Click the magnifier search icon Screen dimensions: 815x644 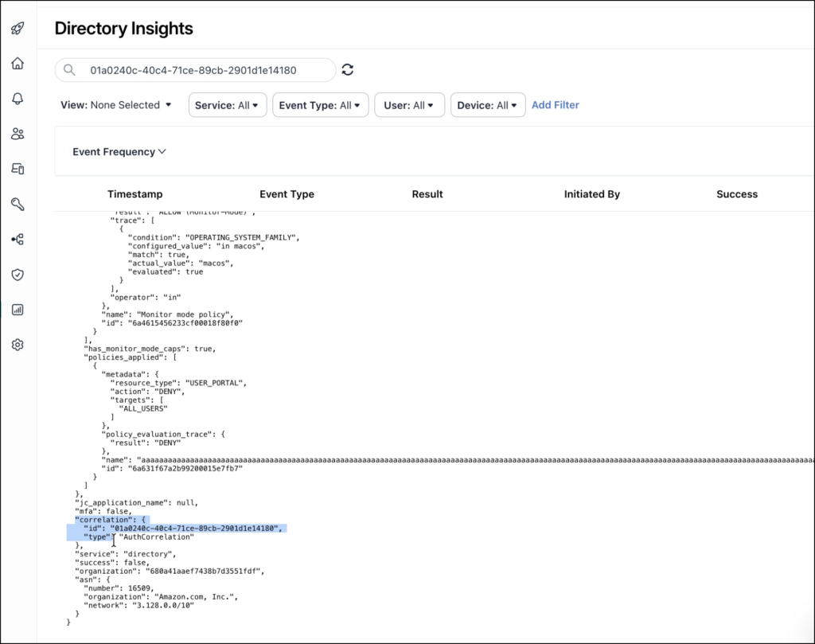coord(69,69)
